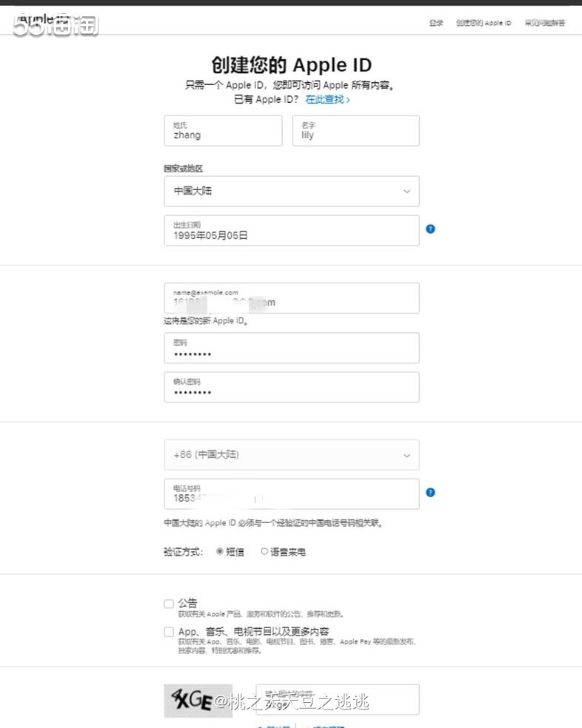Open the birth date help icon

tap(430, 229)
